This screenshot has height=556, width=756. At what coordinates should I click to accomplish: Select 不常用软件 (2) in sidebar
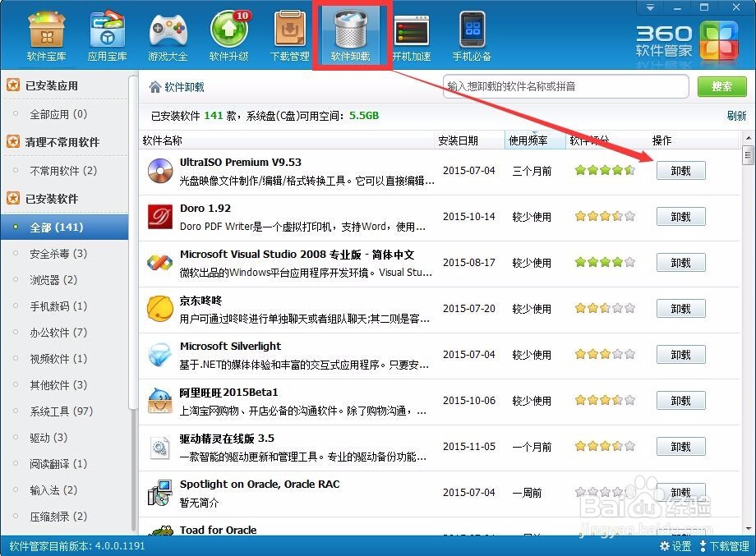tap(63, 171)
